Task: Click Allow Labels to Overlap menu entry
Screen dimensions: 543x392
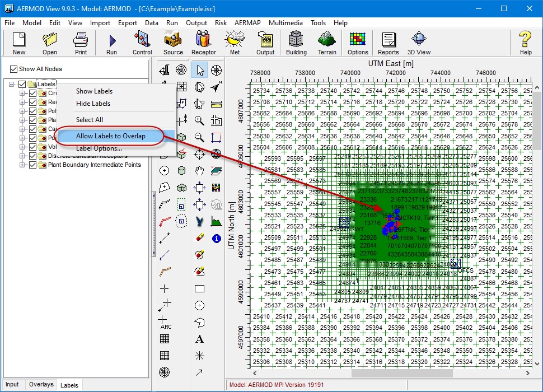Action: coord(110,136)
